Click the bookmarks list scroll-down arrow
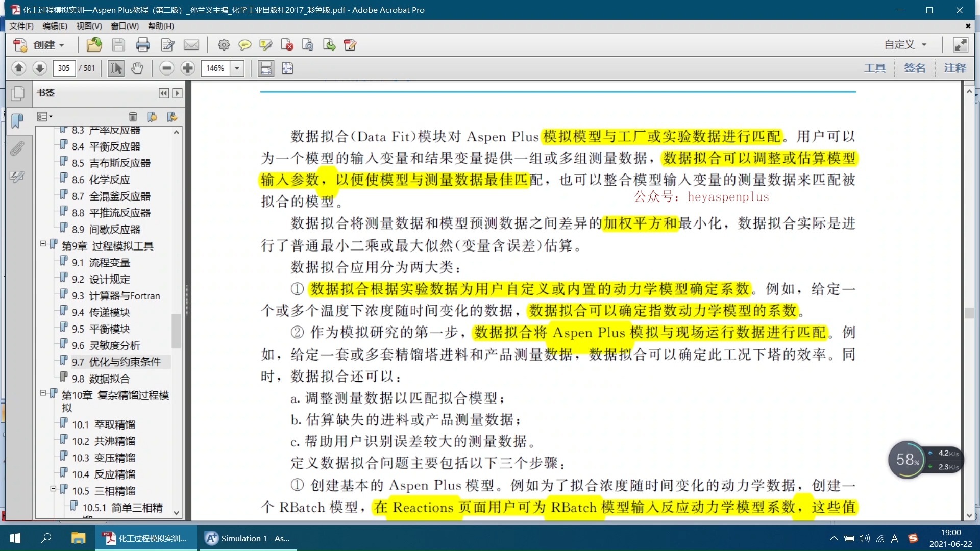 tap(177, 513)
